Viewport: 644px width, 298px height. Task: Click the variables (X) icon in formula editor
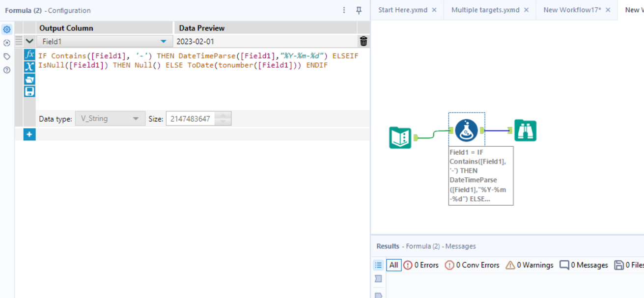point(29,67)
